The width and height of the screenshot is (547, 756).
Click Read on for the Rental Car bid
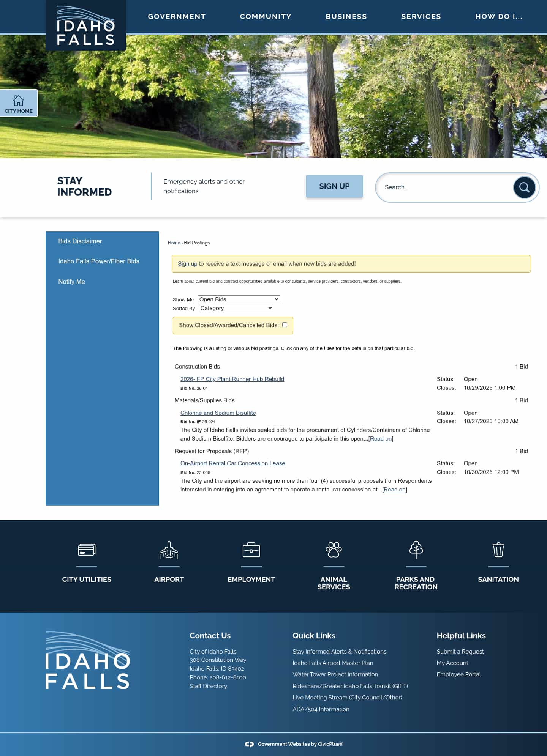pos(395,490)
